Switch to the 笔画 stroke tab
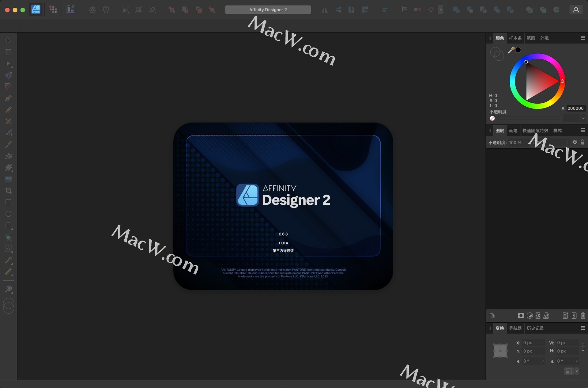This screenshot has width=588, height=388. (x=531, y=38)
